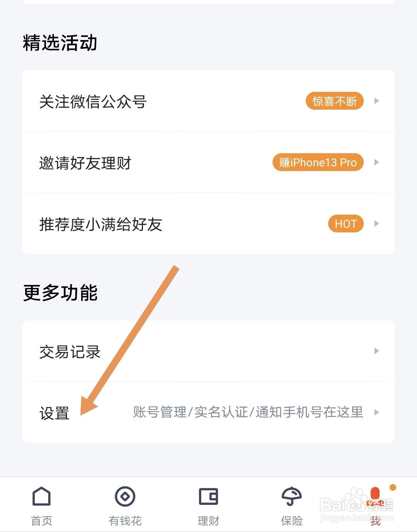This screenshot has width=417, height=532.
Task: Open 交易记录 list item
Action: pos(70,352)
